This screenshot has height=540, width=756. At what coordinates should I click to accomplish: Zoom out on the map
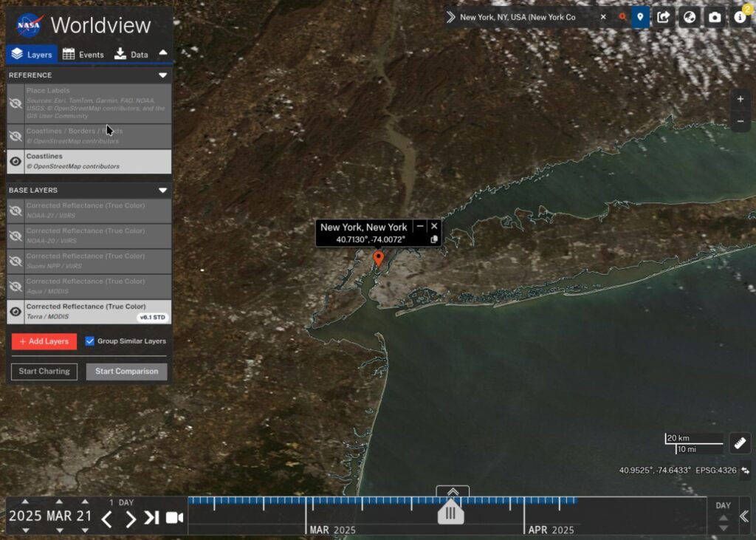(x=740, y=121)
